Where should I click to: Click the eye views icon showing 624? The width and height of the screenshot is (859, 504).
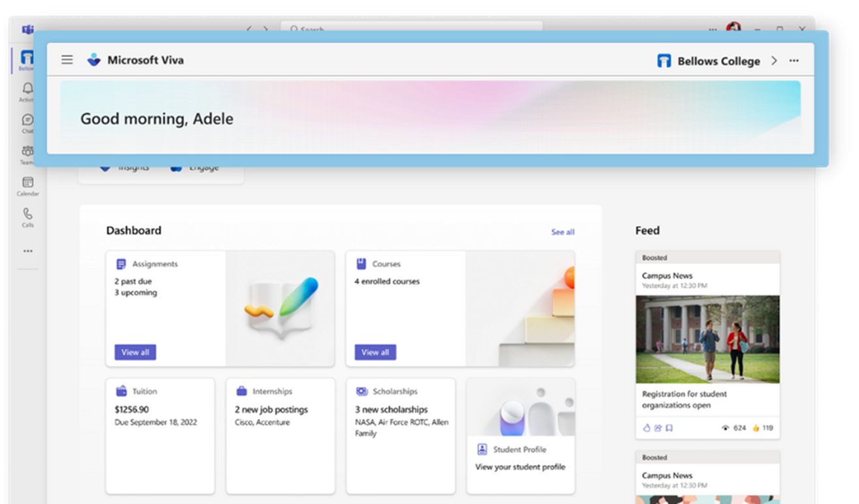point(725,428)
